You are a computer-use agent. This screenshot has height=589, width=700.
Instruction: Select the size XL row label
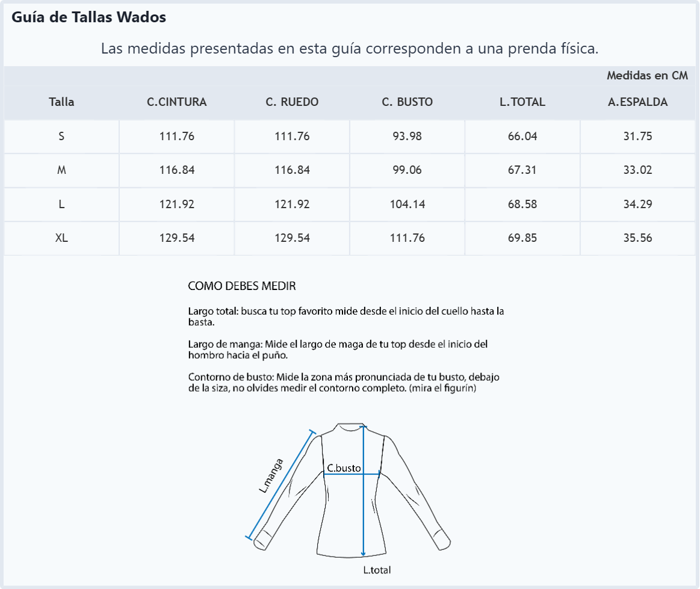point(61,238)
